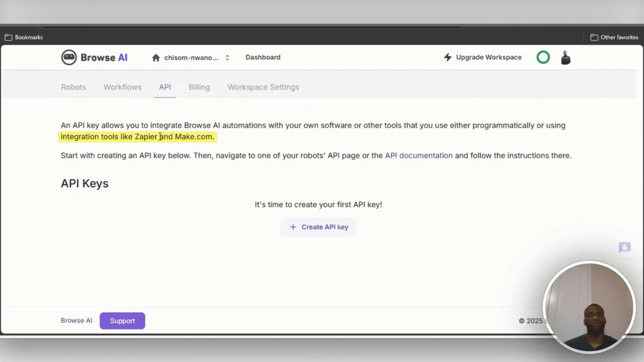This screenshot has height=362, width=644.
Task: Select the Billing tab
Action: [199, 87]
